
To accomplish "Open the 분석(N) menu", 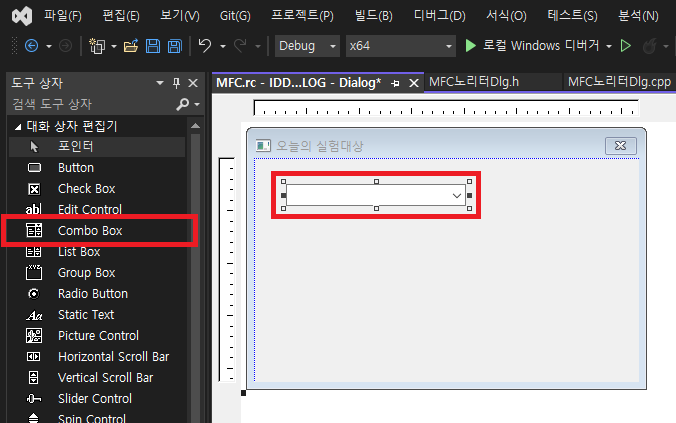I will (x=638, y=16).
